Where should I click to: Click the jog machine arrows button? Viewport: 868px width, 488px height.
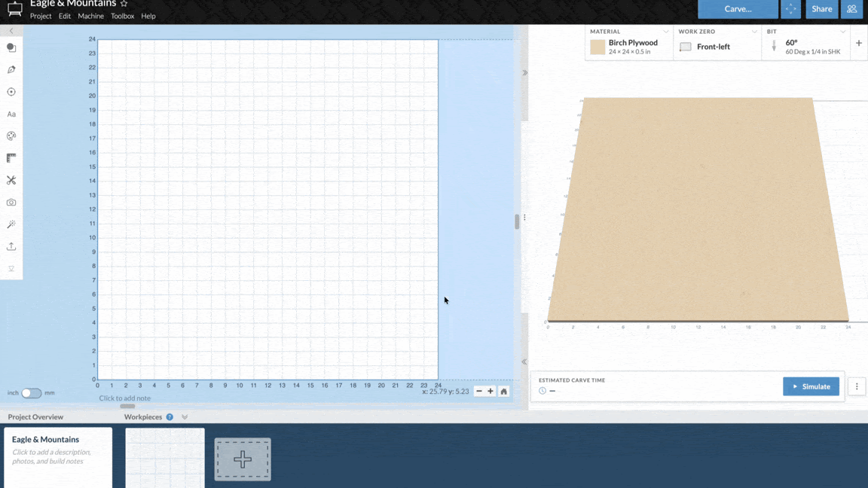(790, 9)
